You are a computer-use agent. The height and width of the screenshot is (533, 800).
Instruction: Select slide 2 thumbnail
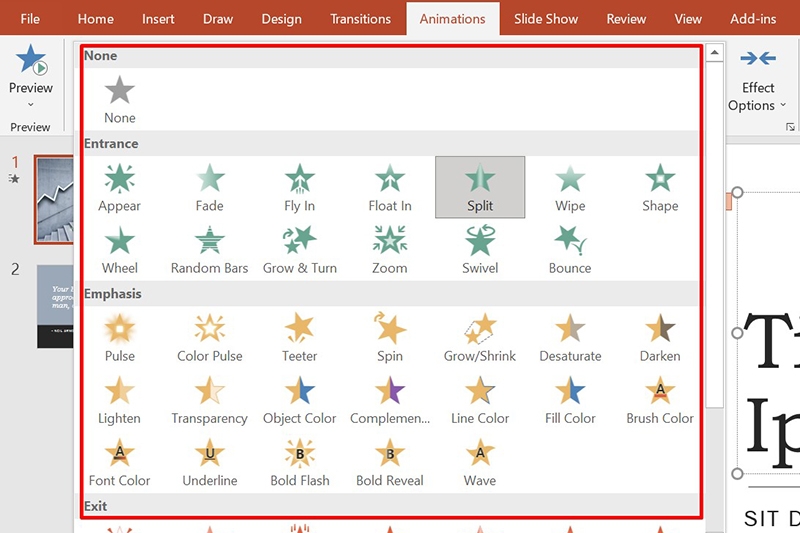pyautogui.click(x=55, y=306)
